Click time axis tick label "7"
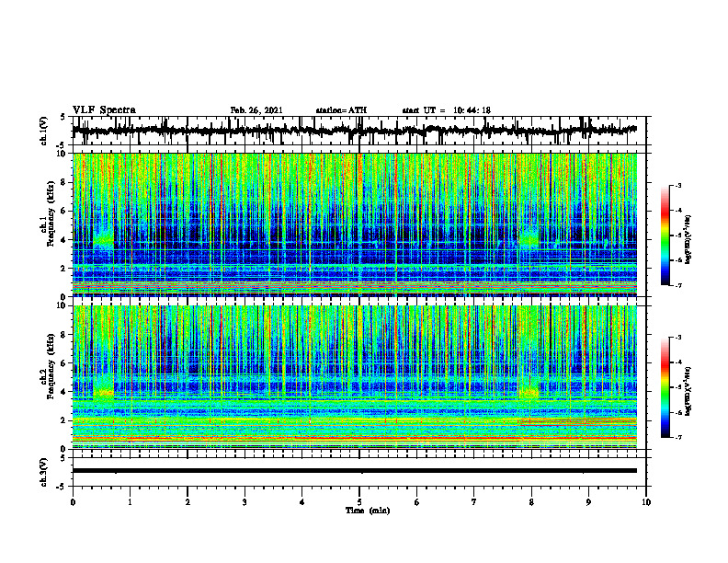 coord(474,502)
